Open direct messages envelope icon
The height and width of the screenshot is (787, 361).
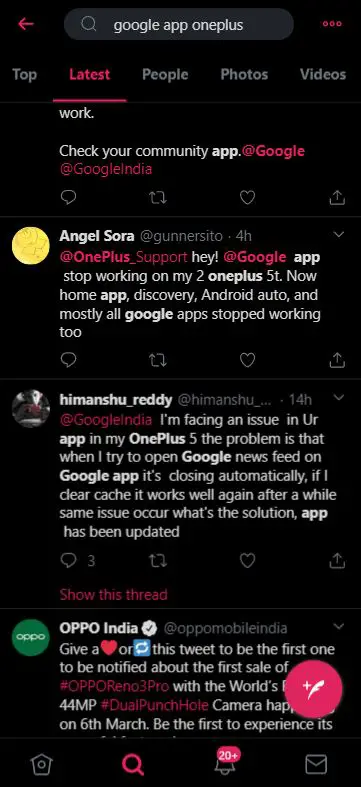[x=316, y=764]
